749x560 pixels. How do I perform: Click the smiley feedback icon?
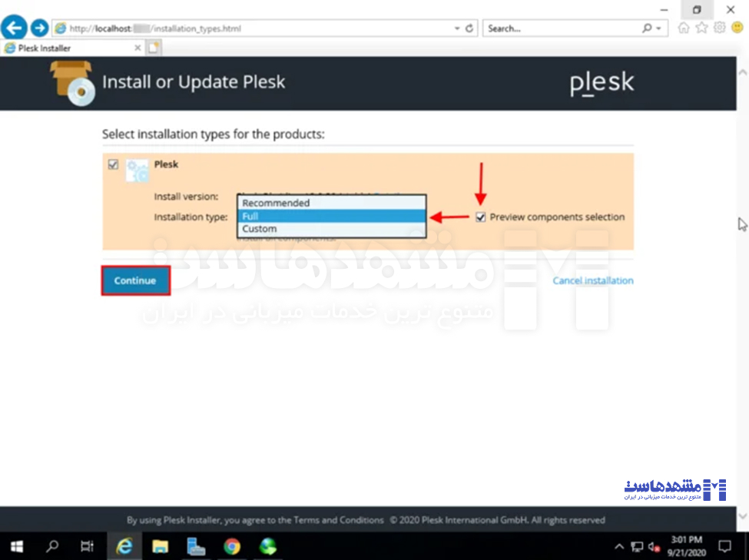[x=737, y=28]
